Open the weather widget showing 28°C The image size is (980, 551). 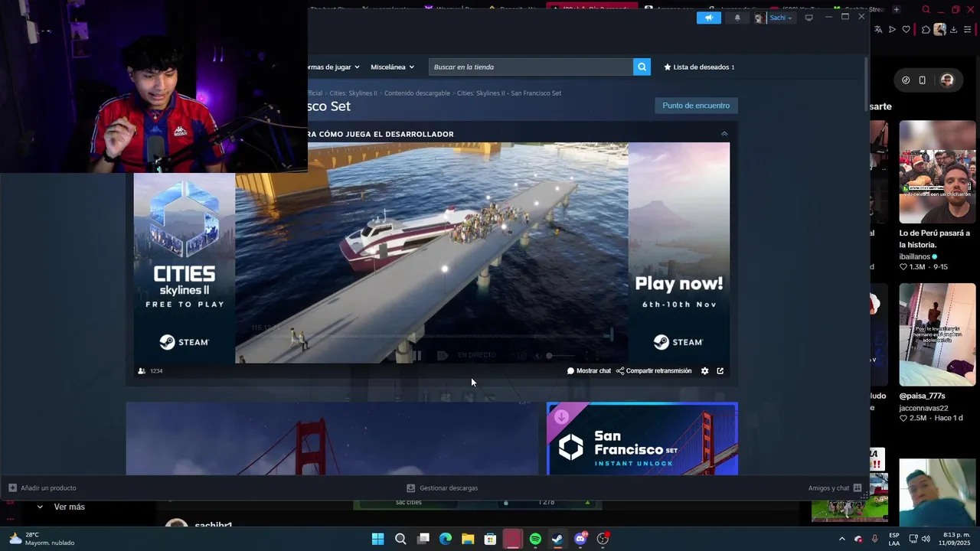click(x=42, y=539)
